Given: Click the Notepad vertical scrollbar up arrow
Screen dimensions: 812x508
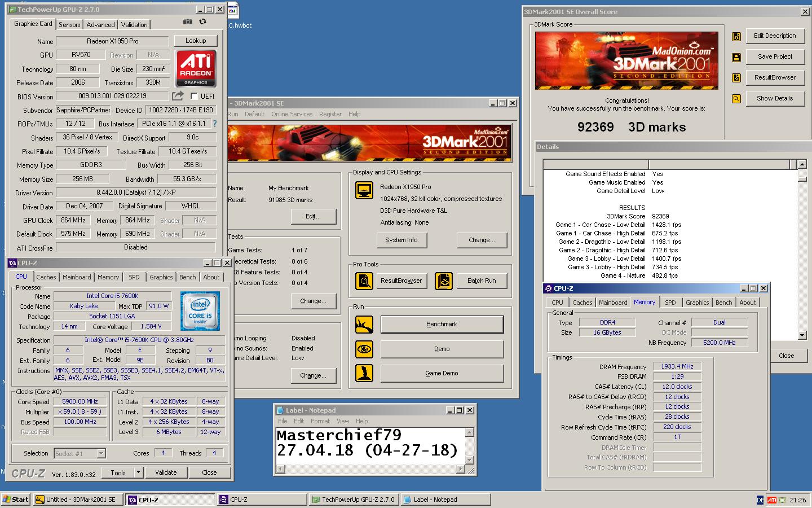Looking at the screenshot, I should [469, 432].
